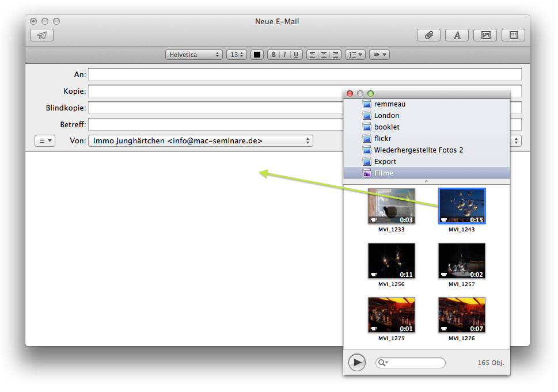Open the search magnifier options menu

pyautogui.click(x=383, y=363)
